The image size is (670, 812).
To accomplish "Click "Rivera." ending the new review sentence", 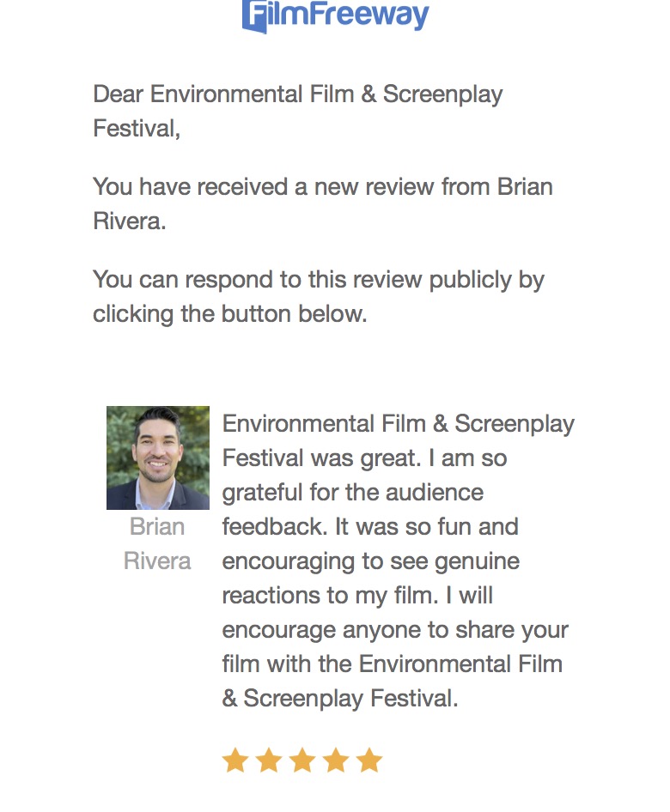I will click(x=130, y=221).
